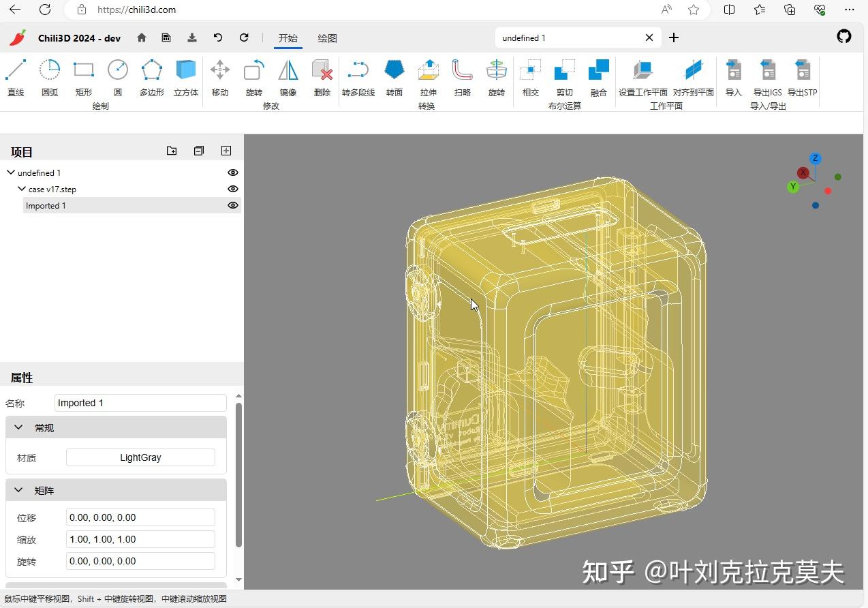This screenshot has width=868, height=608.
Task: Click the 删除 (Delete) button
Action: [x=321, y=75]
